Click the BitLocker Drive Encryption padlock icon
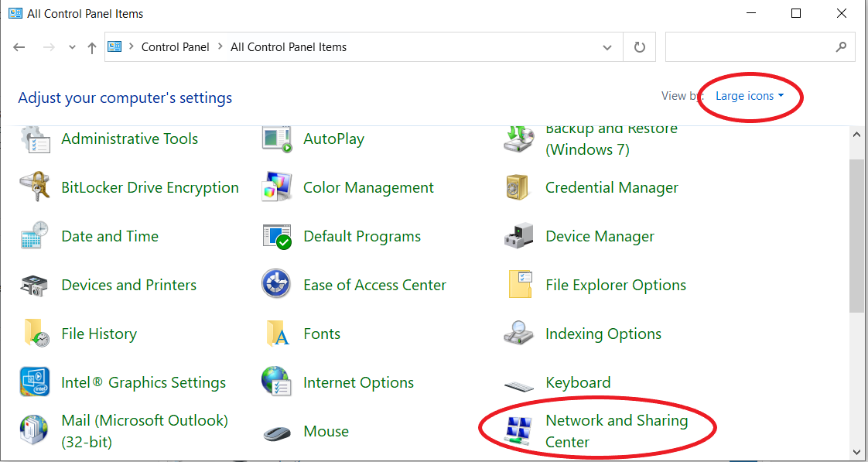 tap(36, 188)
